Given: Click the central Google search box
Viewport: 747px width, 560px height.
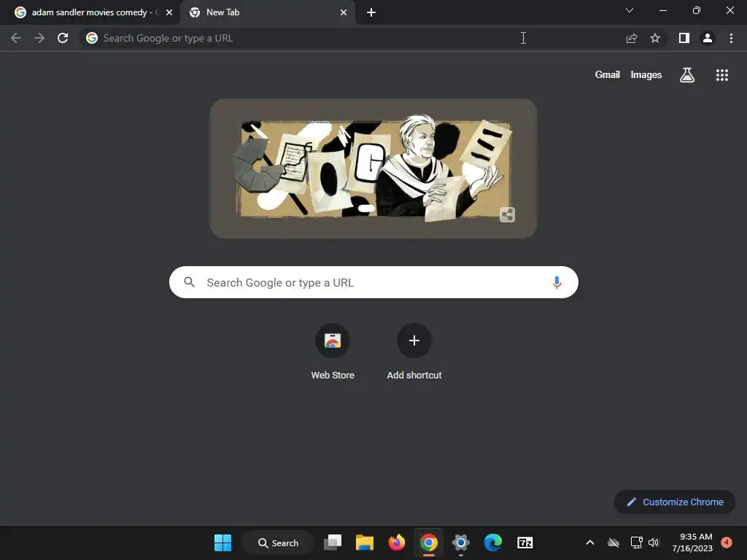Looking at the screenshot, I should coord(373,282).
